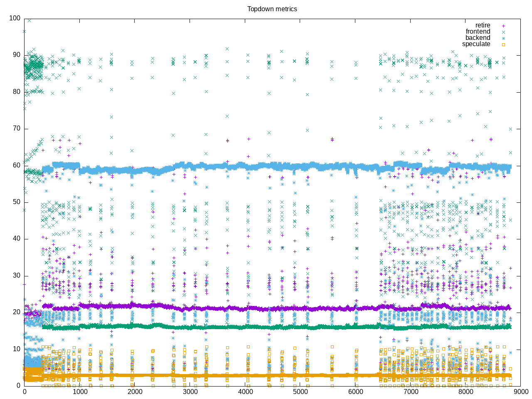Click the 60 label on the y-axis

[16, 165]
